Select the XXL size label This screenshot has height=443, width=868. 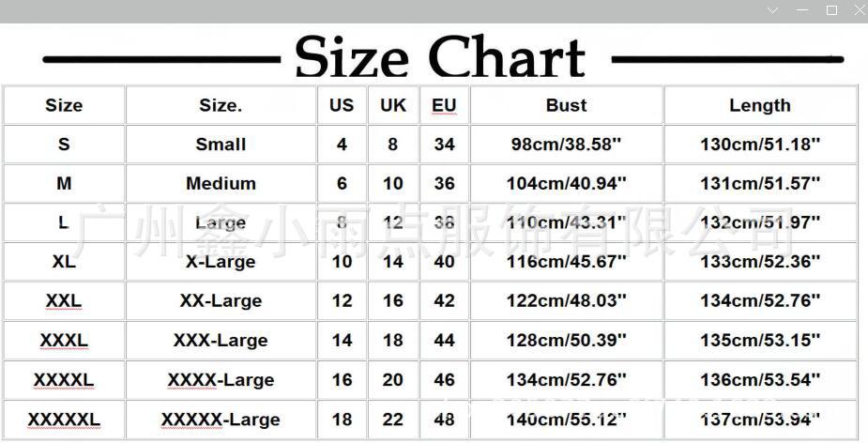point(64,300)
